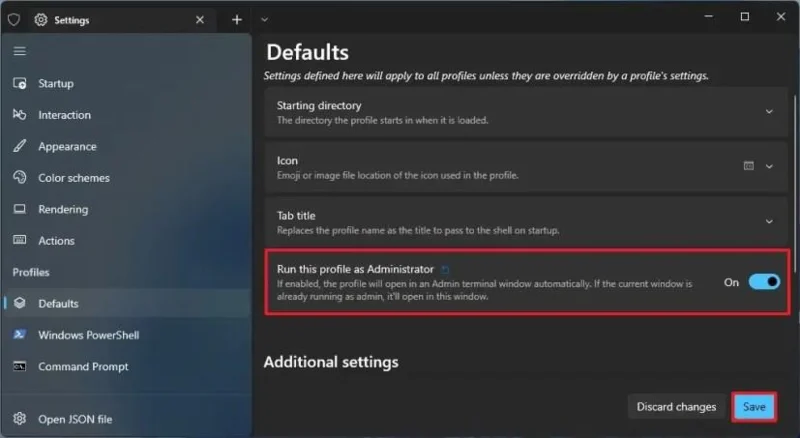Click the icon preview image in Icon row

pos(748,166)
